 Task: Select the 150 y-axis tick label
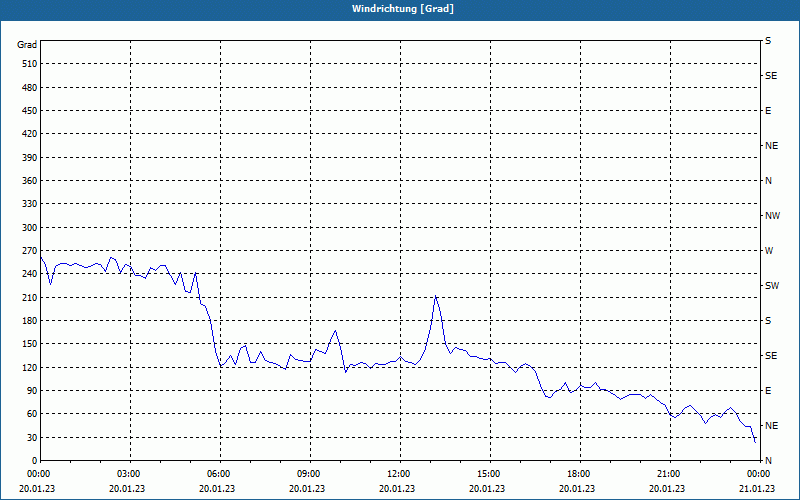(30, 343)
